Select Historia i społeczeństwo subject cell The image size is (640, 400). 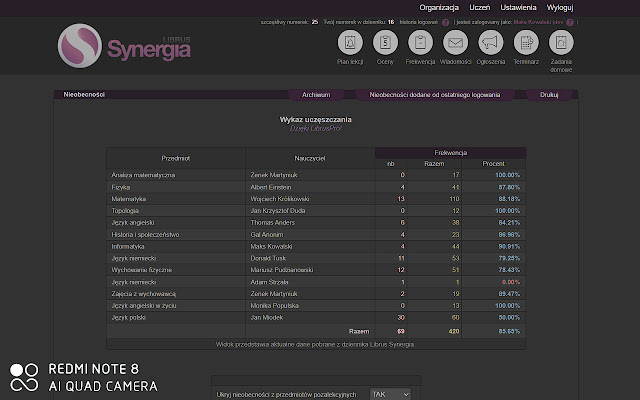[176, 235]
